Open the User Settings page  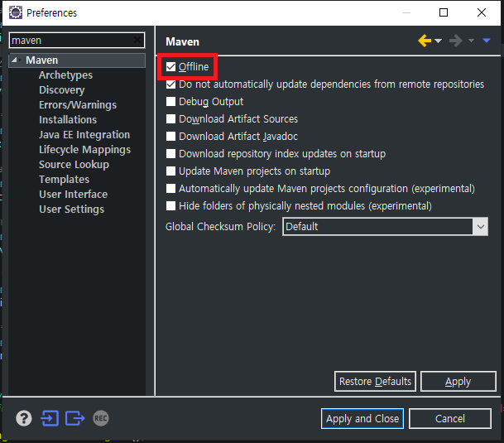point(72,209)
